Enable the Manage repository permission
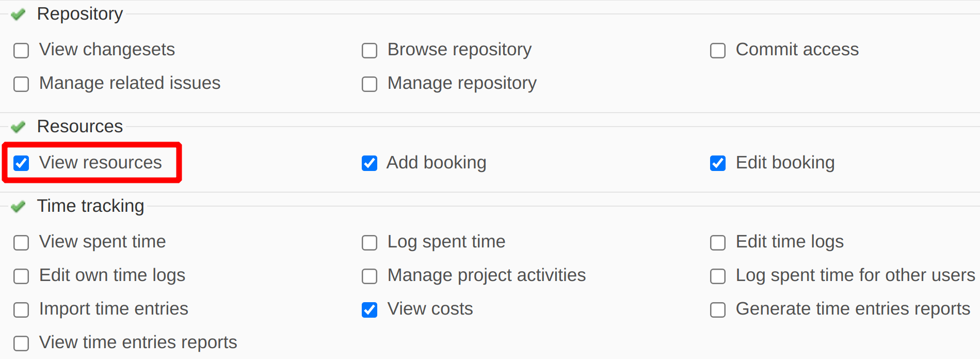Viewport: 980px width, 359px height. pyautogui.click(x=369, y=84)
